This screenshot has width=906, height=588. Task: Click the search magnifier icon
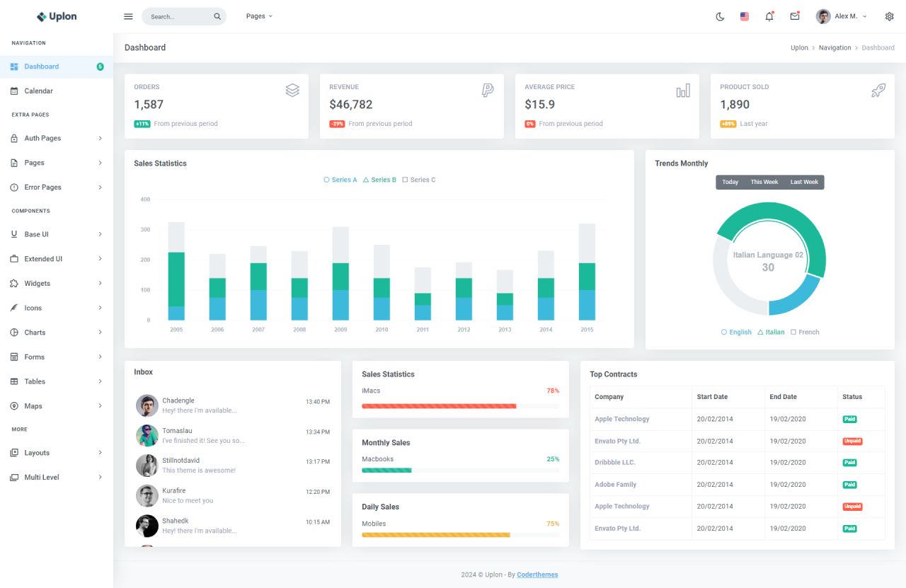tap(217, 16)
